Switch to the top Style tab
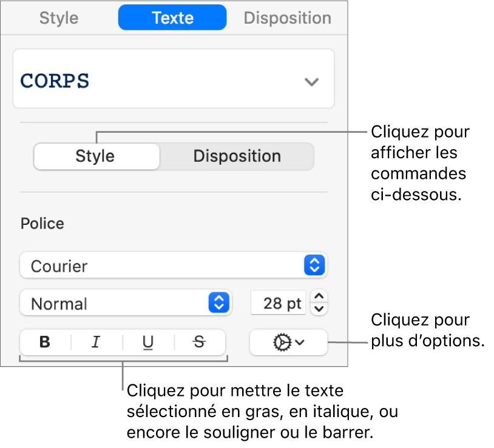Screen dimensions: 494x448 [x=59, y=18]
